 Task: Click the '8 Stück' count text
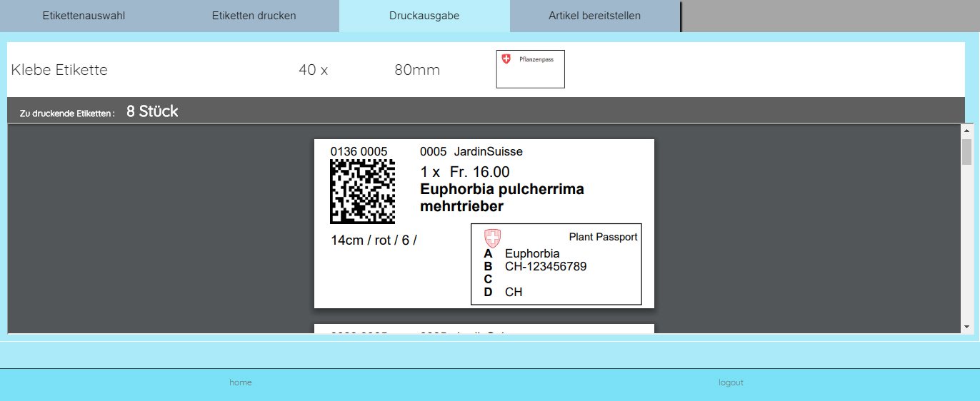point(152,111)
